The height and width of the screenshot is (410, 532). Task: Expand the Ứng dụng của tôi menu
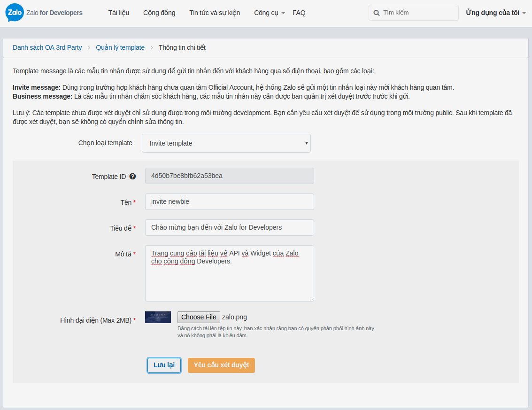pyautogui.click(x=495, y=13)
